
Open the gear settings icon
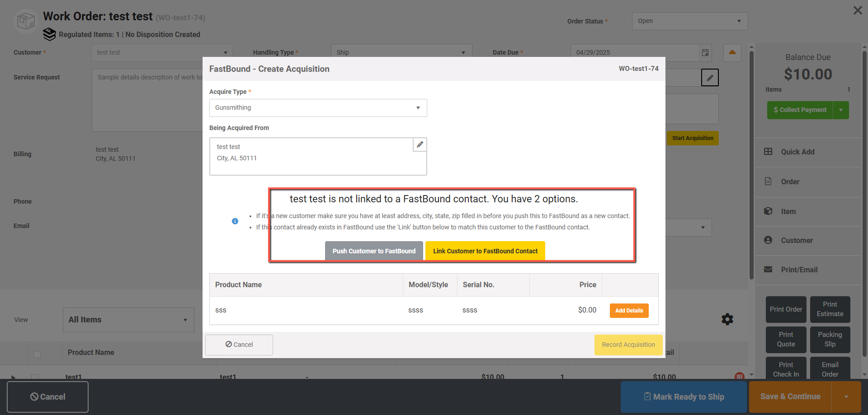pos(727,319)
